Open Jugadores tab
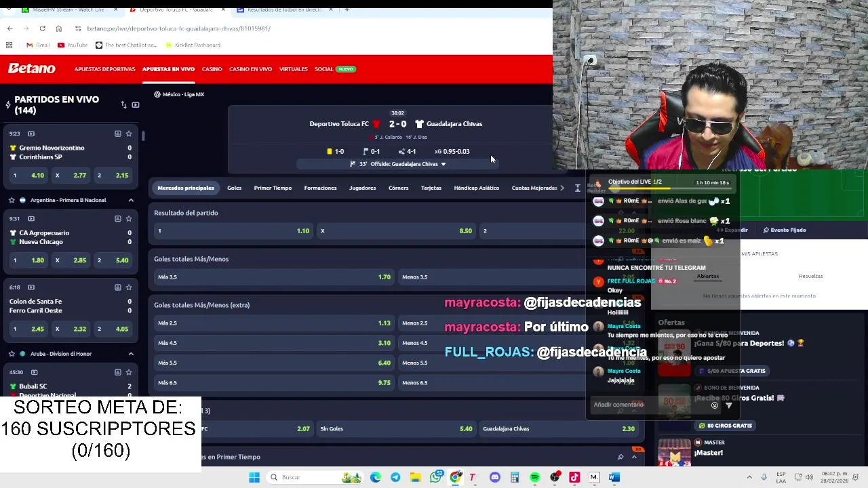 pyautogui.click(x=362, y=188)
